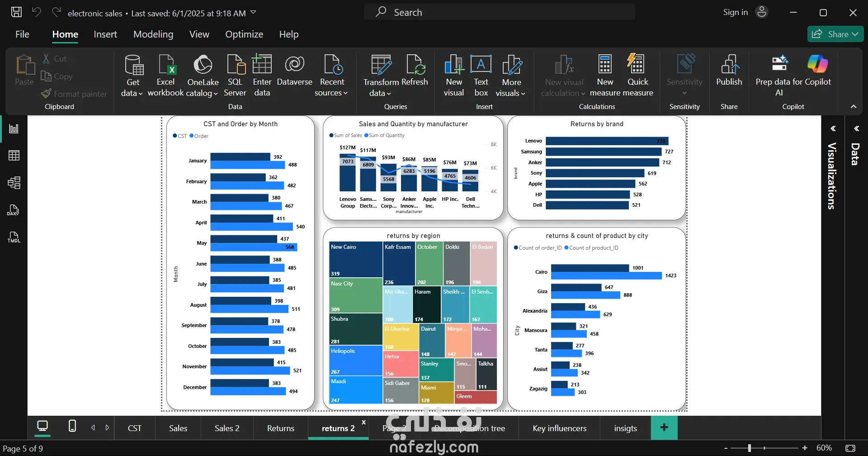Expand the file title dropdown arrow
Image resolution: width=868 pixels, height=456 pixels.
tap(253, 12)
